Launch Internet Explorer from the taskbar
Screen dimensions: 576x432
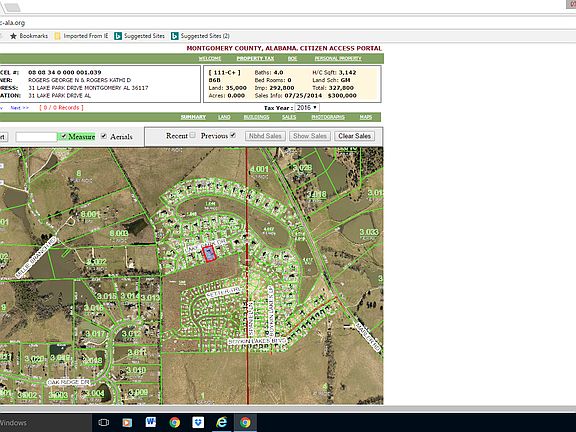222,422
